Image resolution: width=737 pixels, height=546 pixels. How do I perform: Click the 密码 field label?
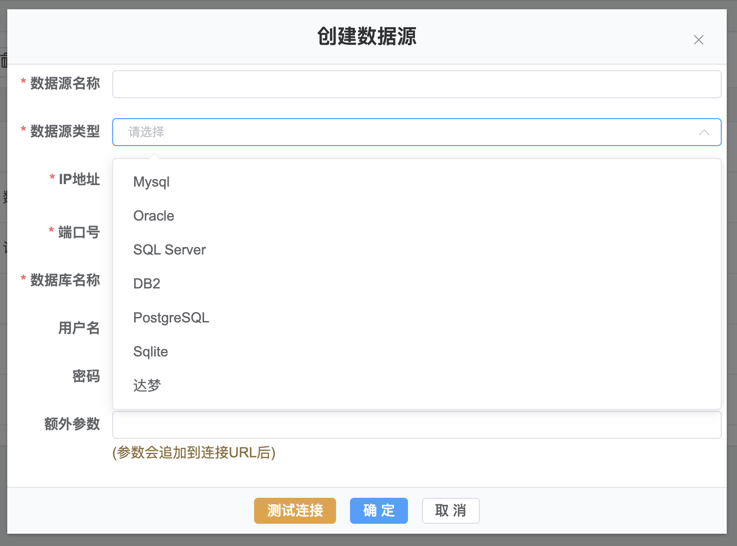[86, 376]
